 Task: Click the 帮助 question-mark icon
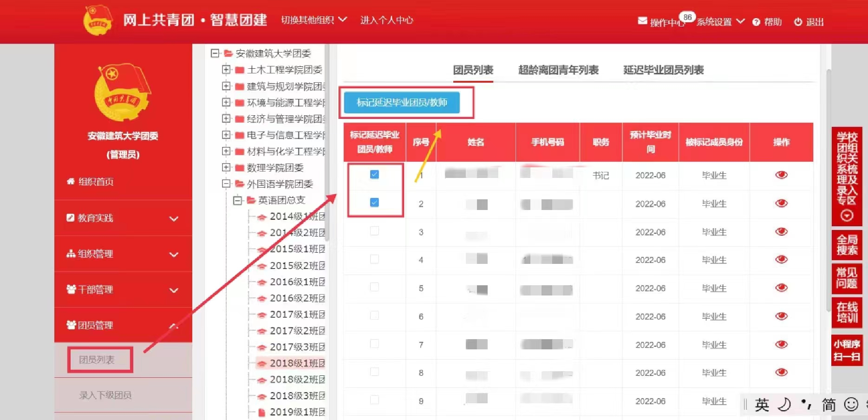[756, 22]
